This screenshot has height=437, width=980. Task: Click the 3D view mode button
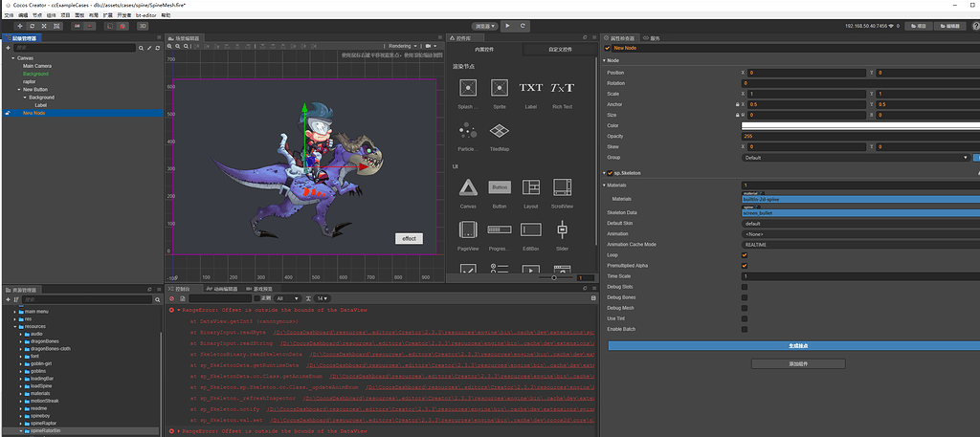point(144,26)
